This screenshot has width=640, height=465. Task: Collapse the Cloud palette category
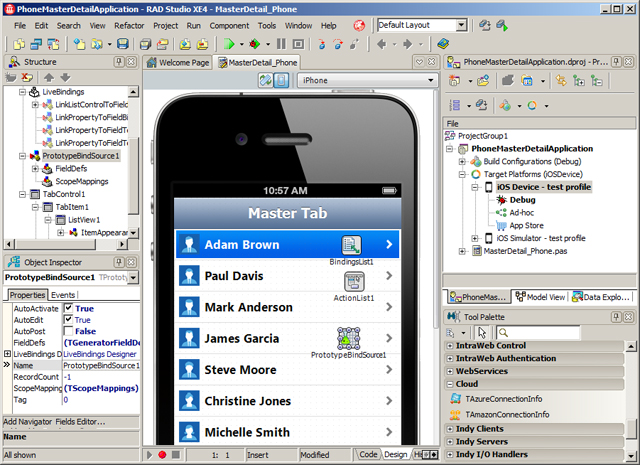point(450,384)
